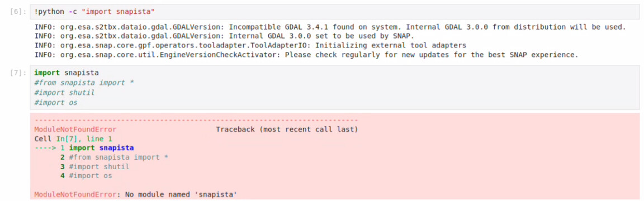Click the arrow line "----> 1 import snapista"
The height and width of the screenshot is (201, 644).
[x=84, y=148]
